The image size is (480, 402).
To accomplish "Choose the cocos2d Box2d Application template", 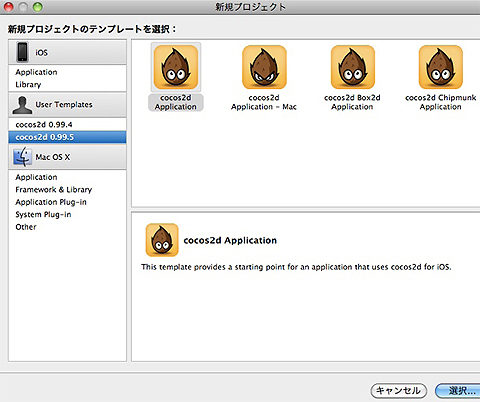I will 353,67.
